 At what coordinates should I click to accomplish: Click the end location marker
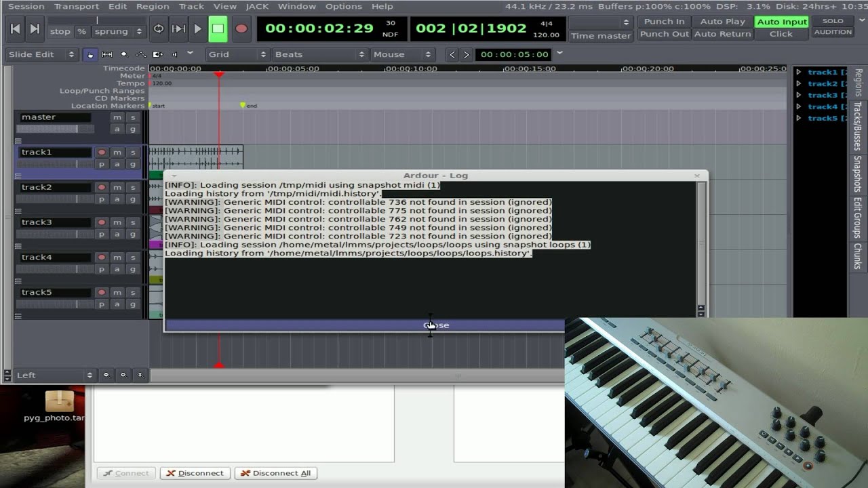tap(243, 105)
